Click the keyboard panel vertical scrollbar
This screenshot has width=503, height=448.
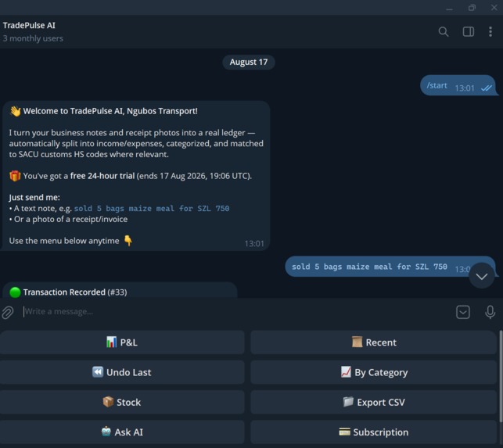pyautogui.click(x=501, y=376)
